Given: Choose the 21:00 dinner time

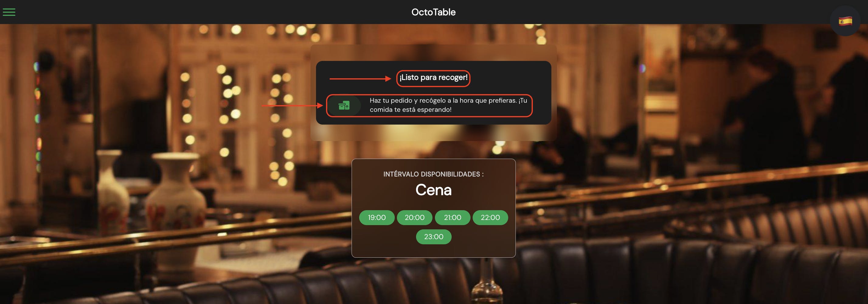Looking at the screenshot, I should pyautogui.click(x=453, y=217).
